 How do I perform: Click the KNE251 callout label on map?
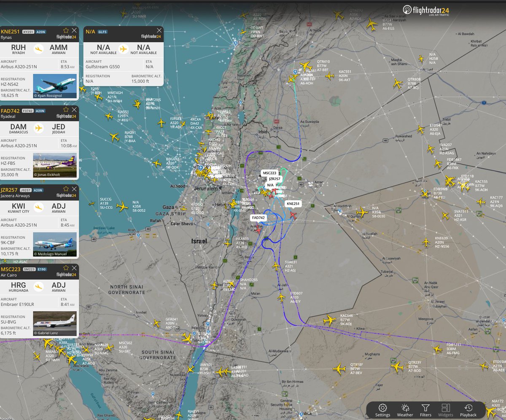click(x=293, y=204)
